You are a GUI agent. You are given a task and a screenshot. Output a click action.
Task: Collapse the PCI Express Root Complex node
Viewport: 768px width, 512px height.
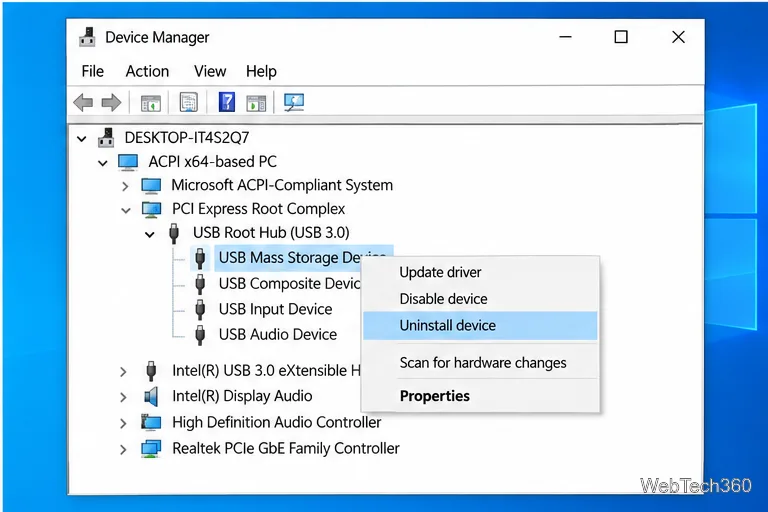(126, 211)
